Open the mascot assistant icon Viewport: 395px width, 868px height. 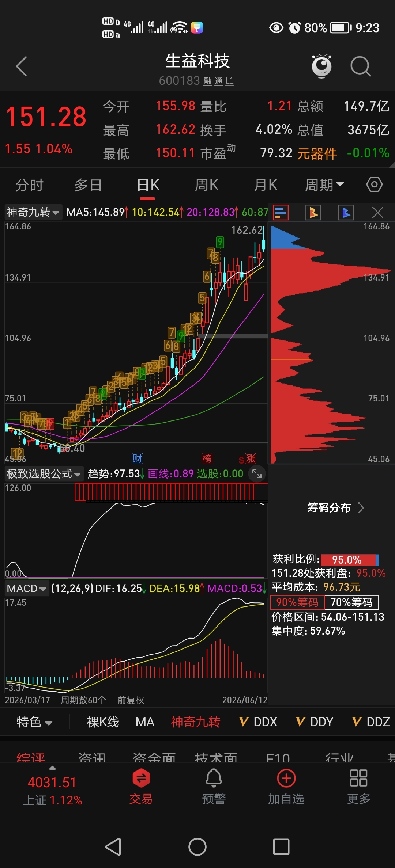pos(321,66)
